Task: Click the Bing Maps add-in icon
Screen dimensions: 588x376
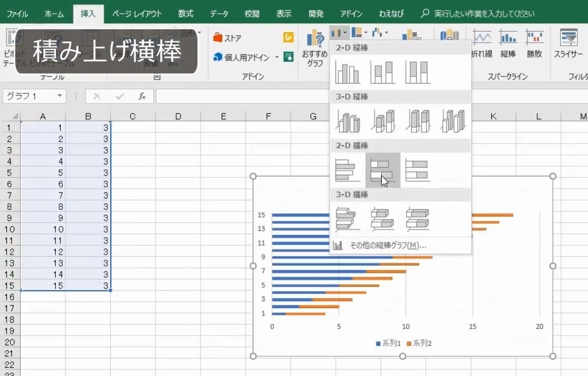Action: click(x=288, y=37)
